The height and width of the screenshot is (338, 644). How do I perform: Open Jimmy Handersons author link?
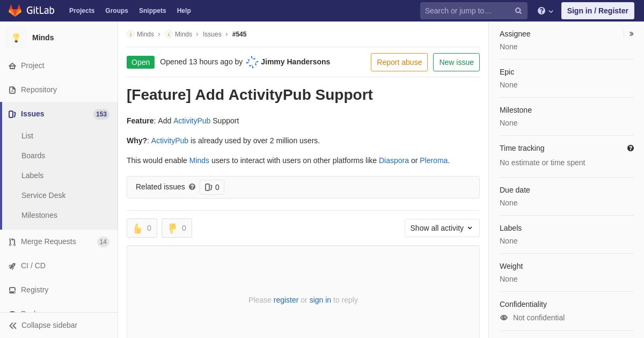[x=295, y=62]
